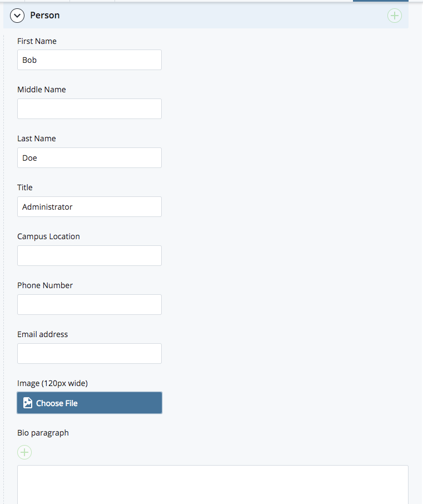Click the Email address label
Viewport: 423px width, 504px height.
tap(42, 334)
